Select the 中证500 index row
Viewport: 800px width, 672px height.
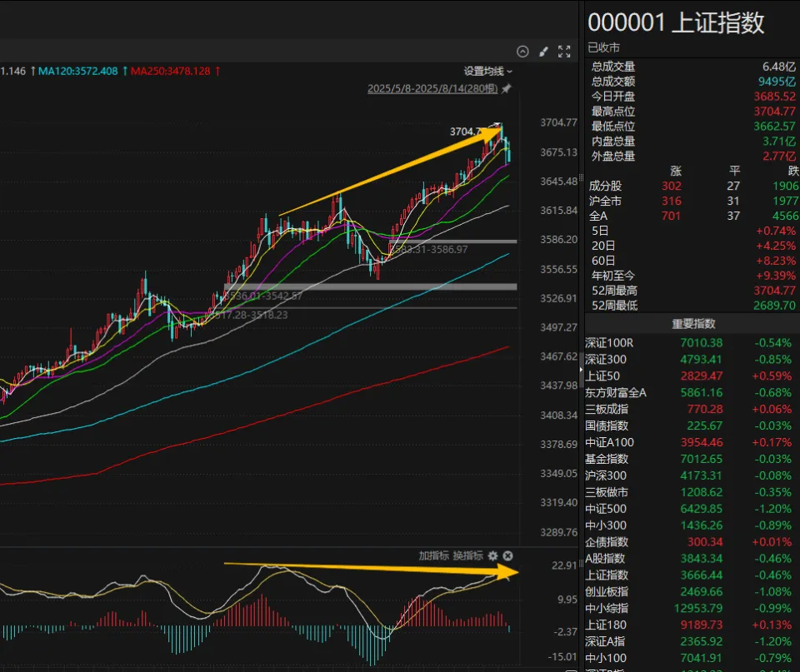point(692,508)
